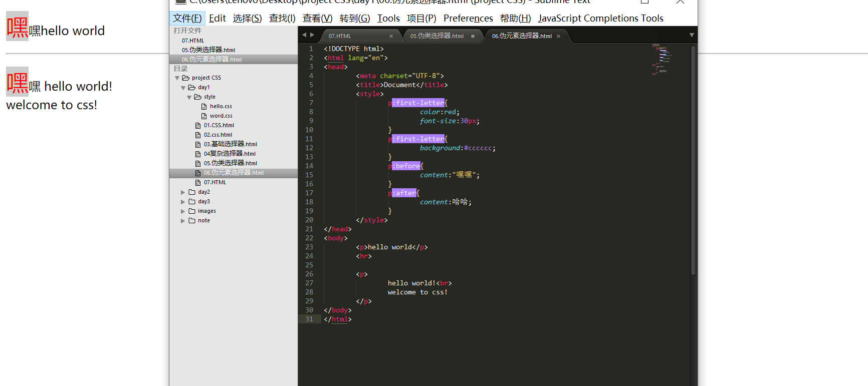Screen dimensions: 868x386
Task: Click the 'p:after{' selector on line 17
Action: pos(403,193)
